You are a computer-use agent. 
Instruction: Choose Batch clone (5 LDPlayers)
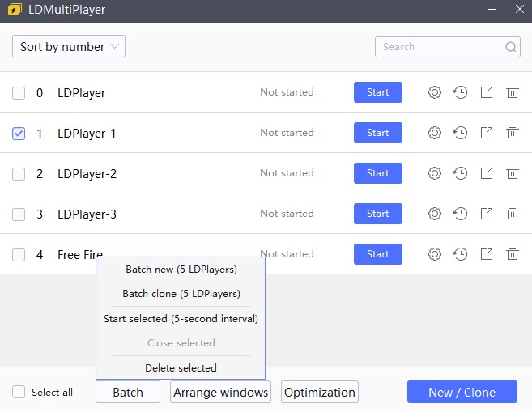tap(181, 293)
